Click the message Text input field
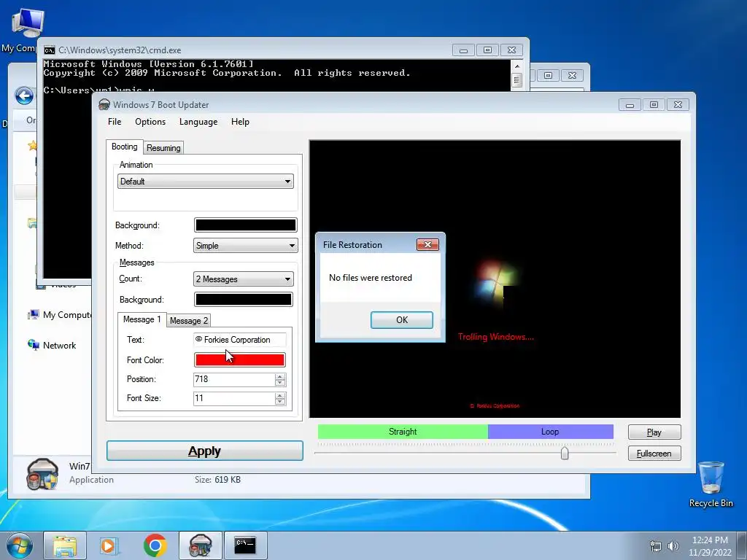The image size is (747, 560). [x=239, y=340]
